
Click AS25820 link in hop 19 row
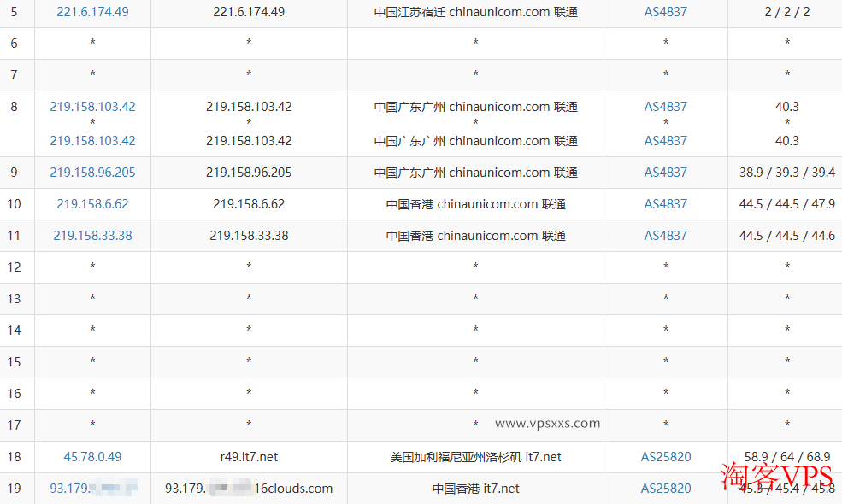[x=665, y=489]
